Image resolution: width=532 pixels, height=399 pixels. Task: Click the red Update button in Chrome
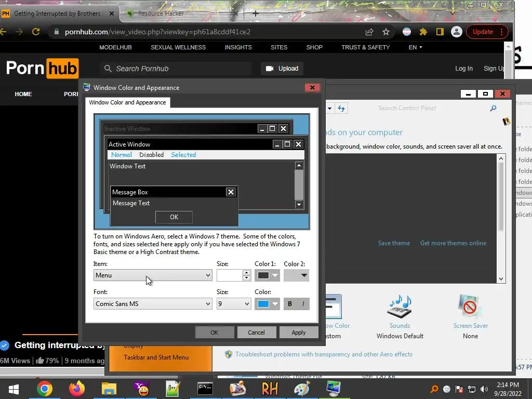coord(483,32)
